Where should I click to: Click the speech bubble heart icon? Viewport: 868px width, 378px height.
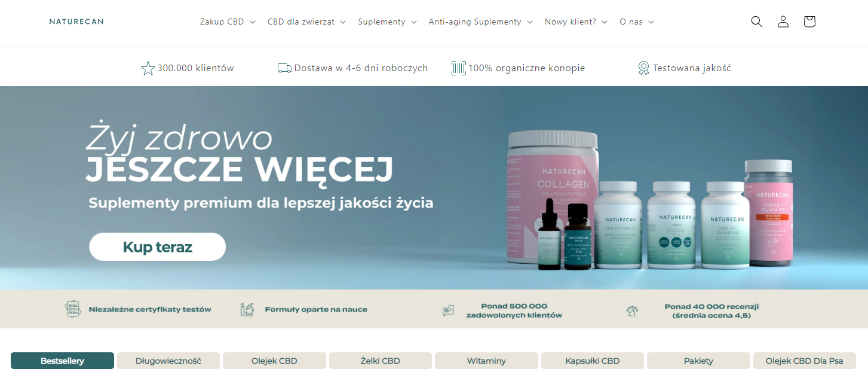pyautogui.click(x=448, y=310)
